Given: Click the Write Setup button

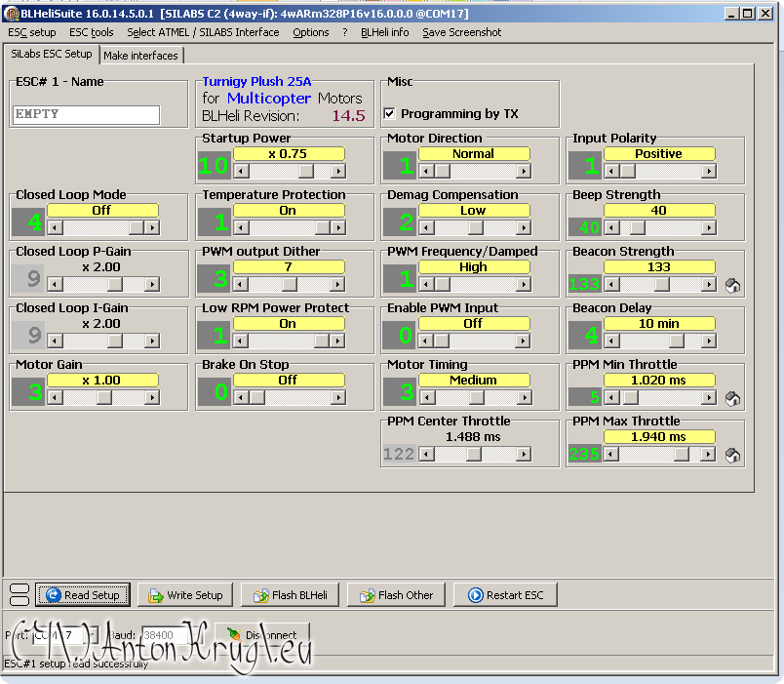Looking at the screenshot, I should pos(185,595).
